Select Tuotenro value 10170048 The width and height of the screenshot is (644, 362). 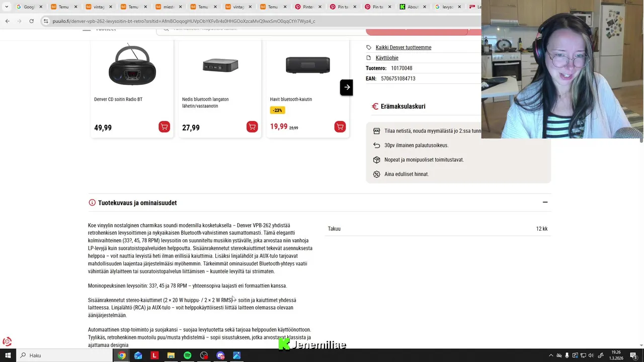(x=401, y=68)
